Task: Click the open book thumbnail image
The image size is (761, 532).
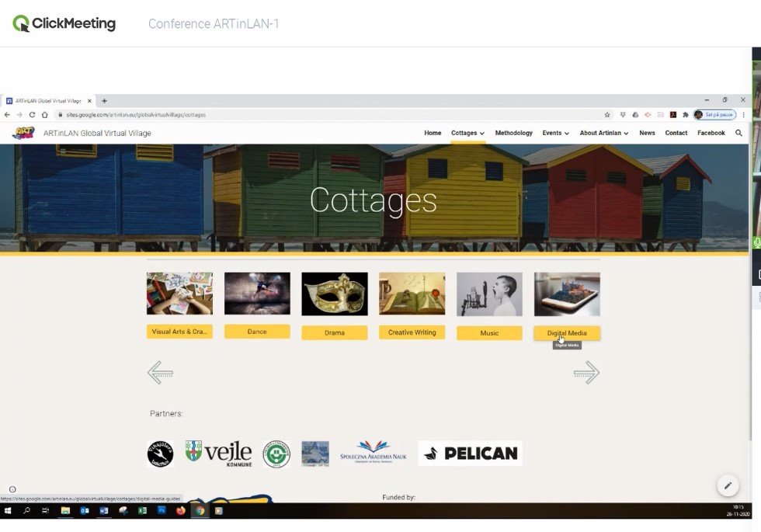Action: (x=412, y=294)
